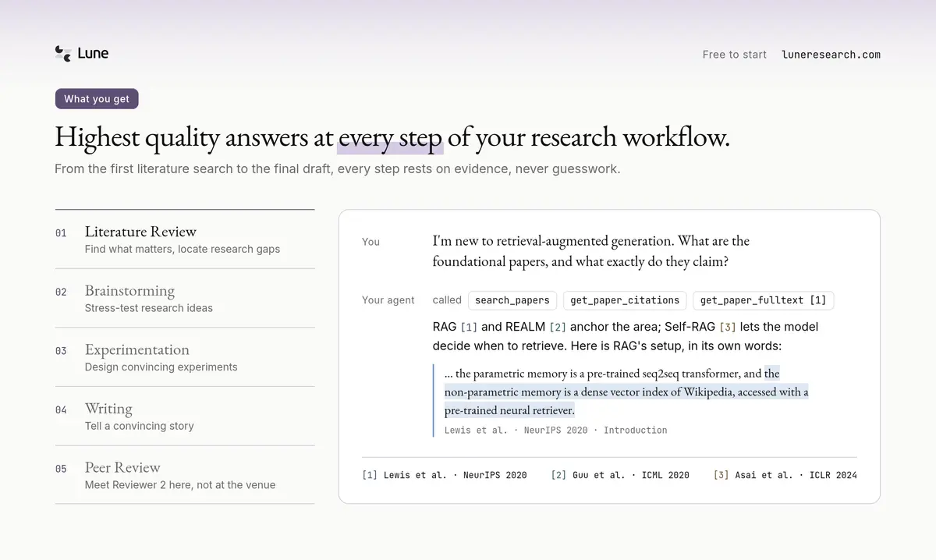Open citation [2] after REALM in the answer
The height and width of the screenshot is (560, 936).
click(x=558, y=327)
